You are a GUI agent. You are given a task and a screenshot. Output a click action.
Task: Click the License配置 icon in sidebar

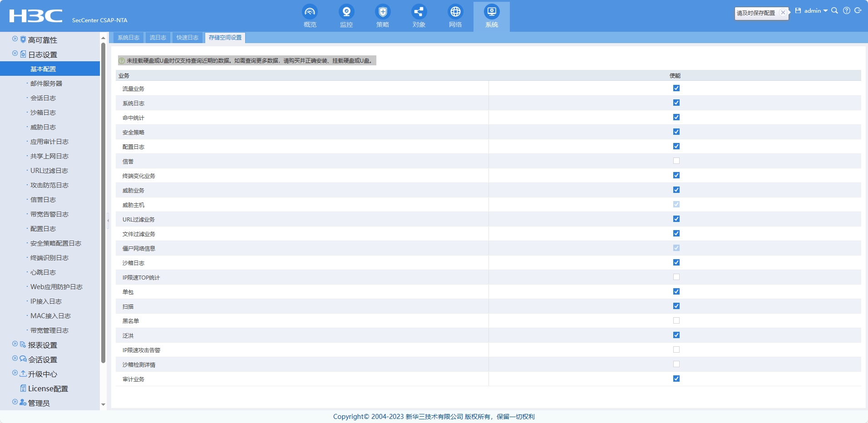tap(23, 388)
